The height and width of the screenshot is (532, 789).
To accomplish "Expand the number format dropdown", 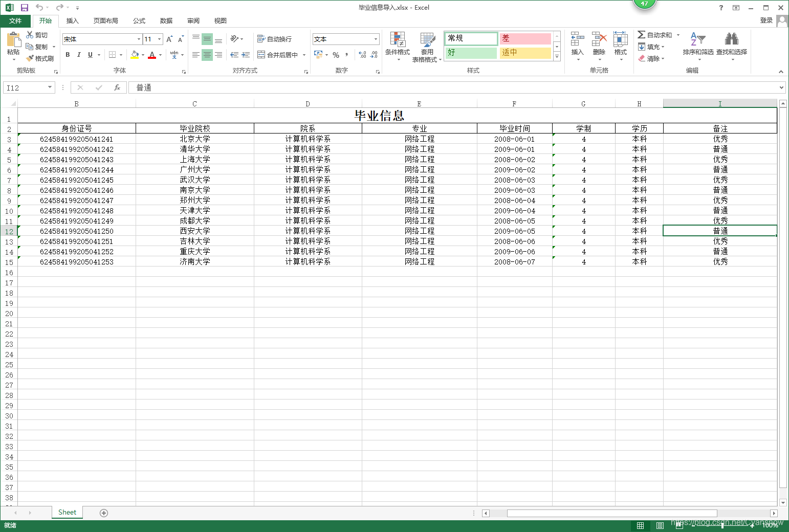I will click(x=376, y=39).
